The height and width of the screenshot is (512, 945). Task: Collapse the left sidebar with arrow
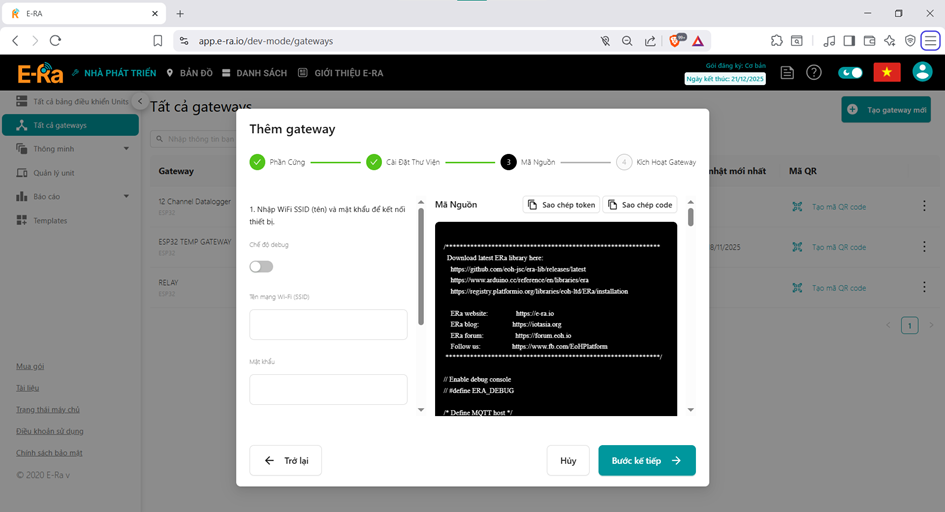tap(140, 102)
